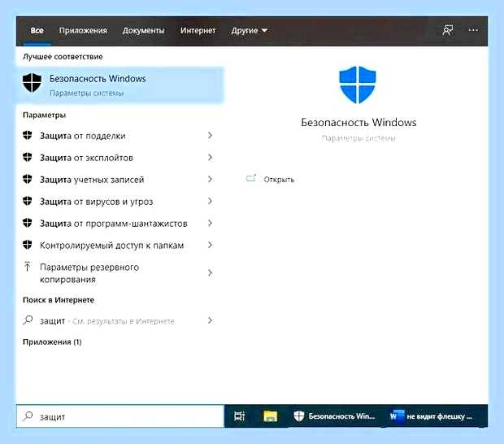
Task: Open Параметры резервного копирования setting
Action: pyautogui.click(x=118, y=273)
